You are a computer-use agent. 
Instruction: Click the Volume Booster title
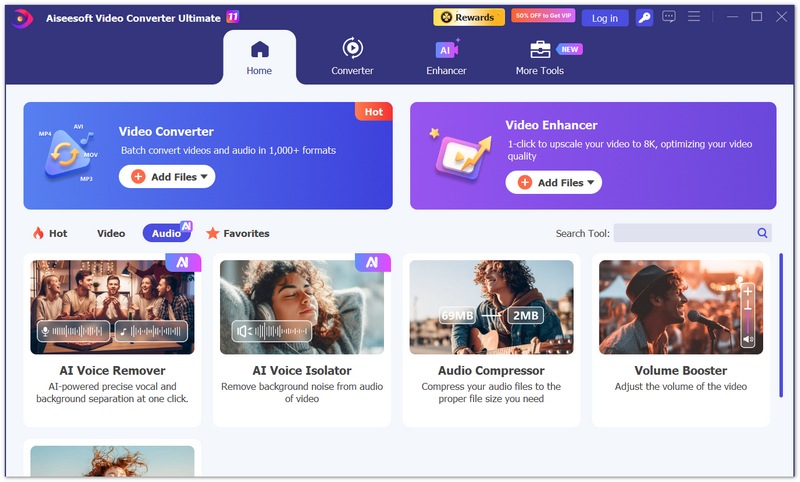point(681,371)
